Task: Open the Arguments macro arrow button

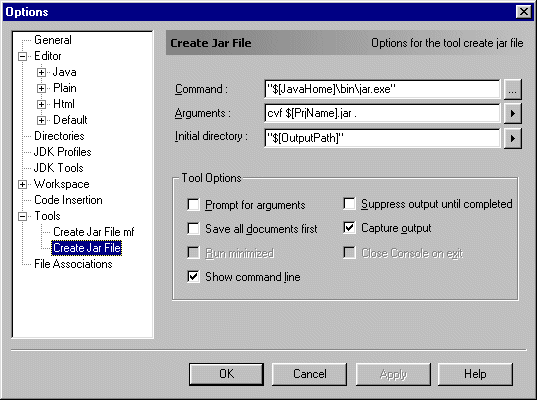Action: click(512, 113)
